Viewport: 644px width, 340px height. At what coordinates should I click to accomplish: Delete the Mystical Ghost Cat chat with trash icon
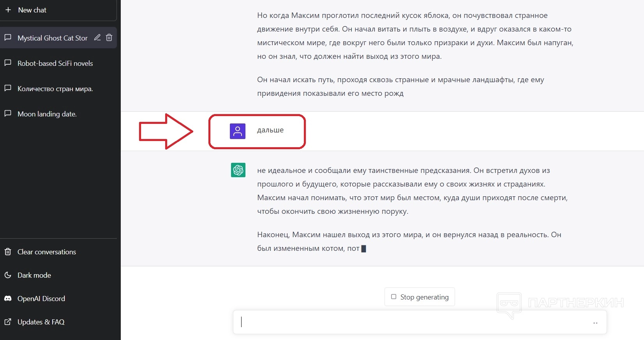click(109, 37)
